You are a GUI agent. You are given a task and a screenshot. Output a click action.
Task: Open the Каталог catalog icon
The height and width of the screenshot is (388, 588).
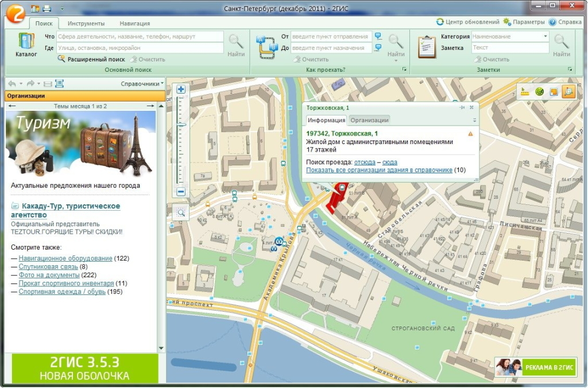[x=26, y=45]
